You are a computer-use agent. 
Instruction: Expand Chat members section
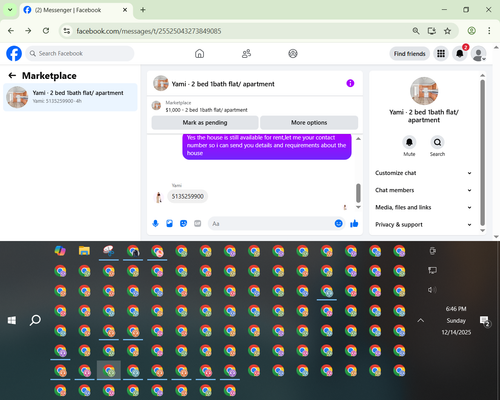[423, 190]
